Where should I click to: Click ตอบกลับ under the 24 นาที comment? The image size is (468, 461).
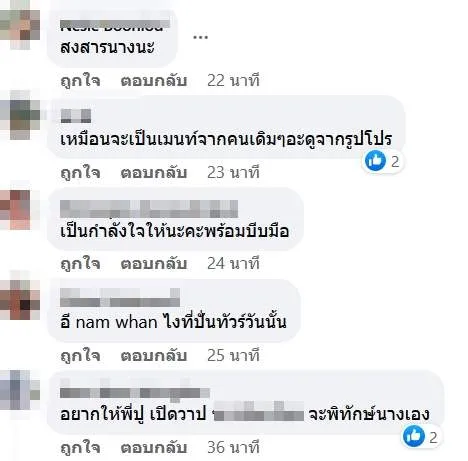coord(154,264)
